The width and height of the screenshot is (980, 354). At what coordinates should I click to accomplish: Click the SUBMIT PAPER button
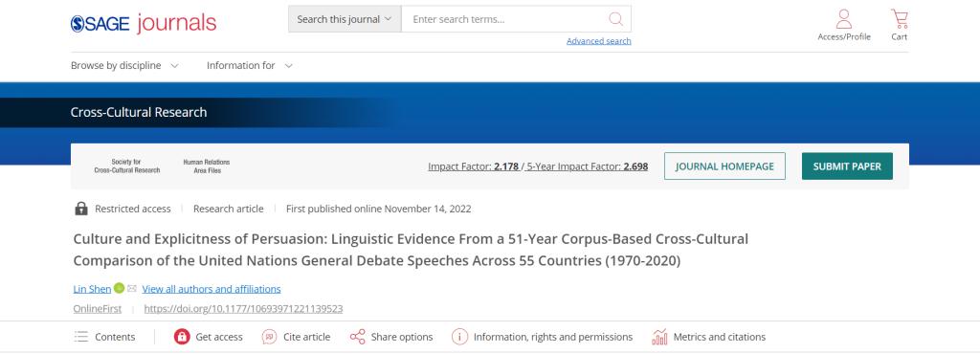(x=847, y=166)
